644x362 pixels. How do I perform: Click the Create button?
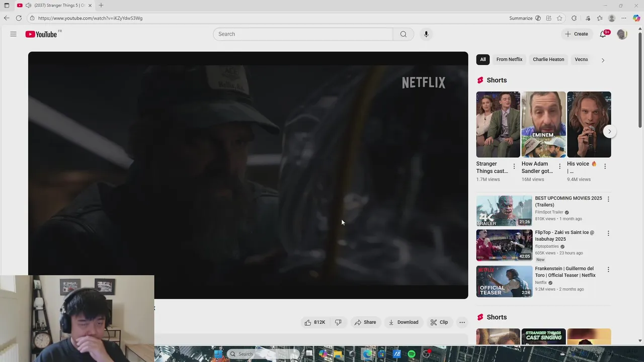[x=577, y=34]
